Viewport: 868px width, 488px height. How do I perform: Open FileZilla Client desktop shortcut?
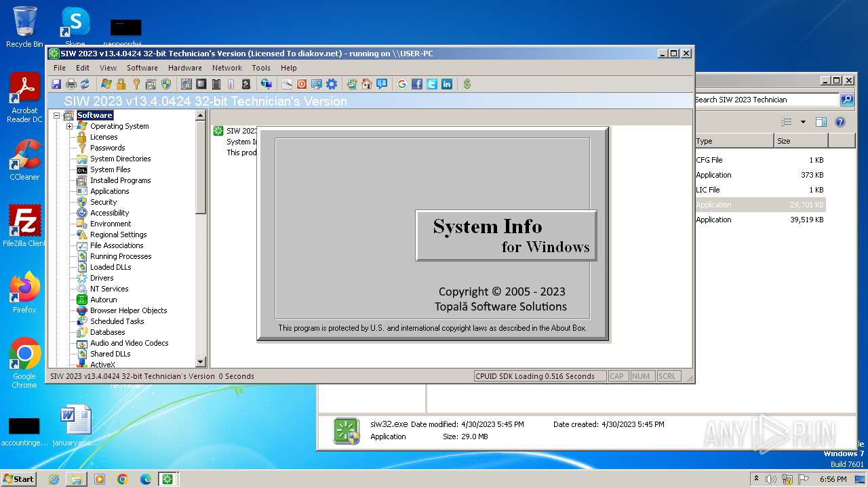(x=24, y=226)
